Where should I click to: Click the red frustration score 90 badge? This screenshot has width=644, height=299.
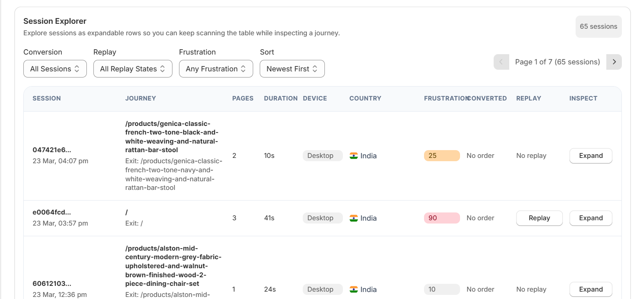(x=442, y=218)
